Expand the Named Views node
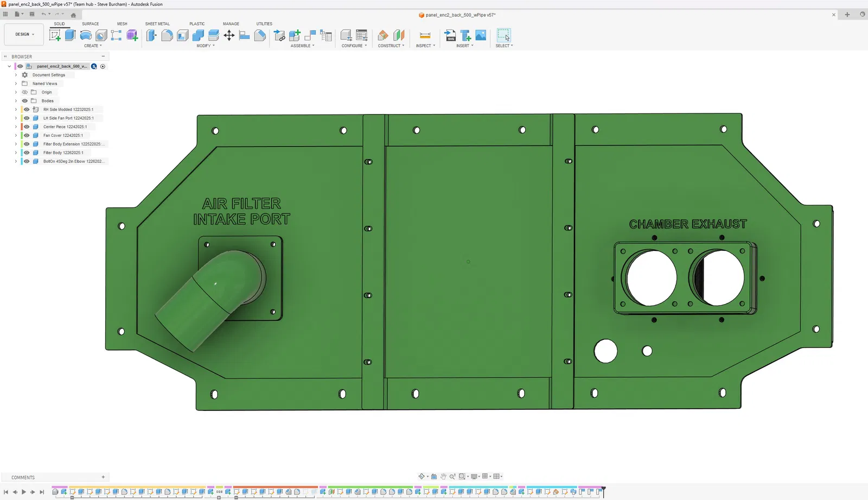Screen dimensions: 868x500 [16, 84]
